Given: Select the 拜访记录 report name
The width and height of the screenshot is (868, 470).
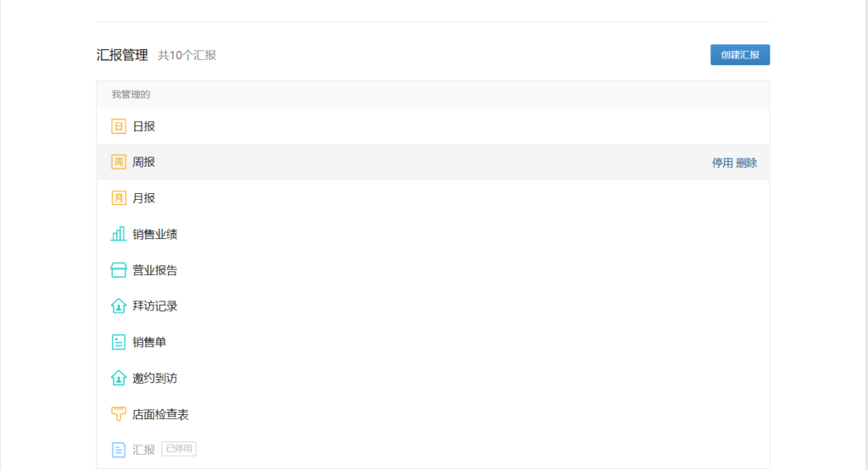Looking at the screenshot, I should (155, 306).
